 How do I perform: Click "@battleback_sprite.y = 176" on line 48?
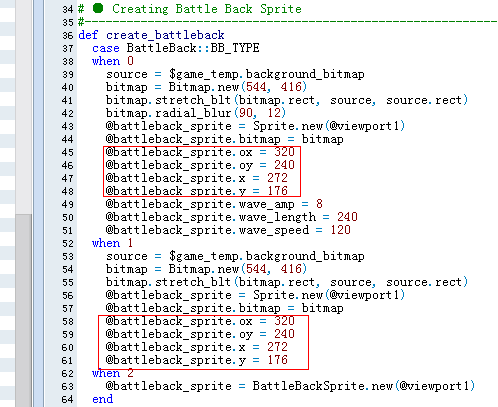click(x=197, y=191)
